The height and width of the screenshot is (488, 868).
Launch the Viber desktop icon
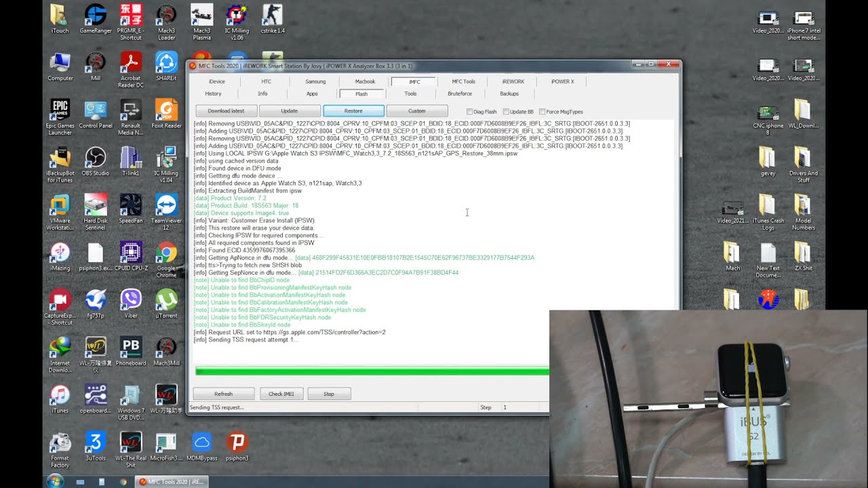tap(131, 304)
